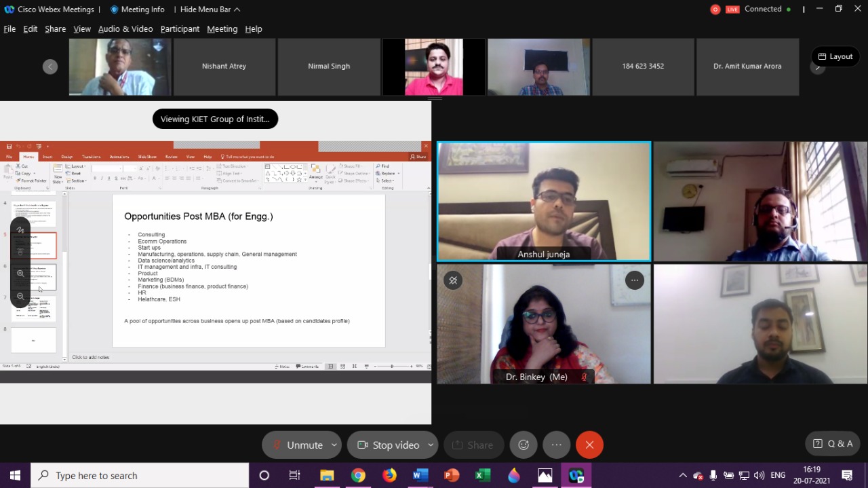Open the Layout options
This screenshot has height=488, width=868.
tap(835, 56)
